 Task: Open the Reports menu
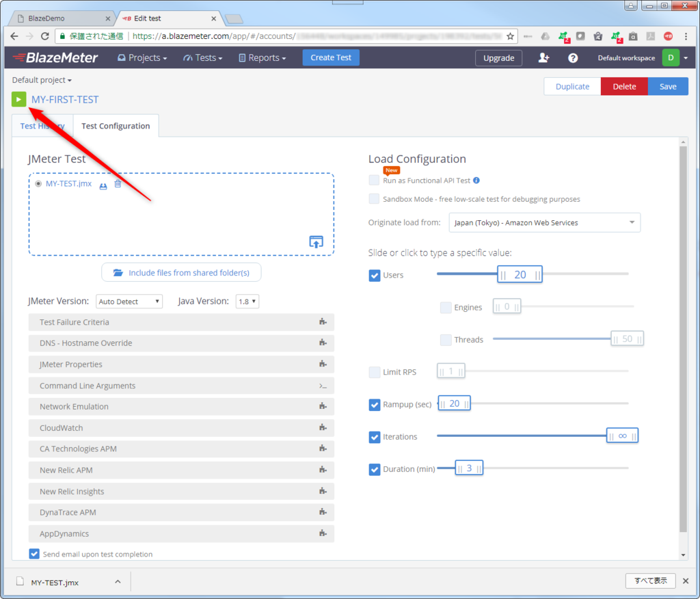(x=262, y=57)
